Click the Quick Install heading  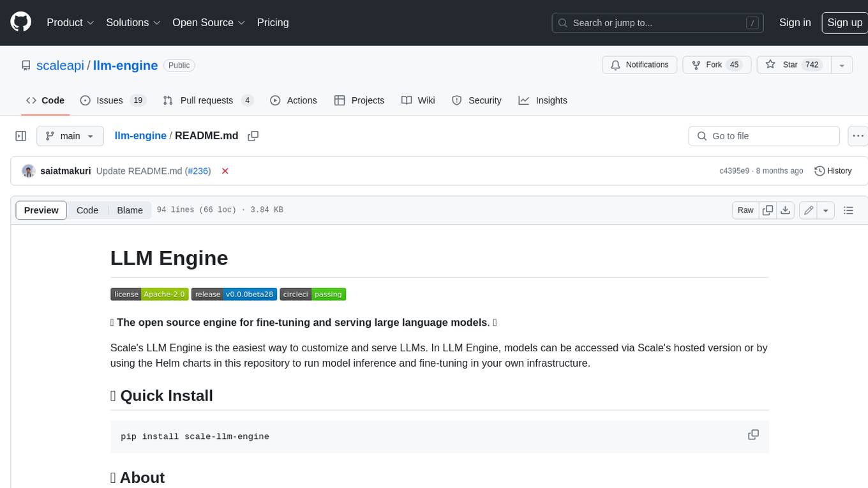click(x=161, y=396)
